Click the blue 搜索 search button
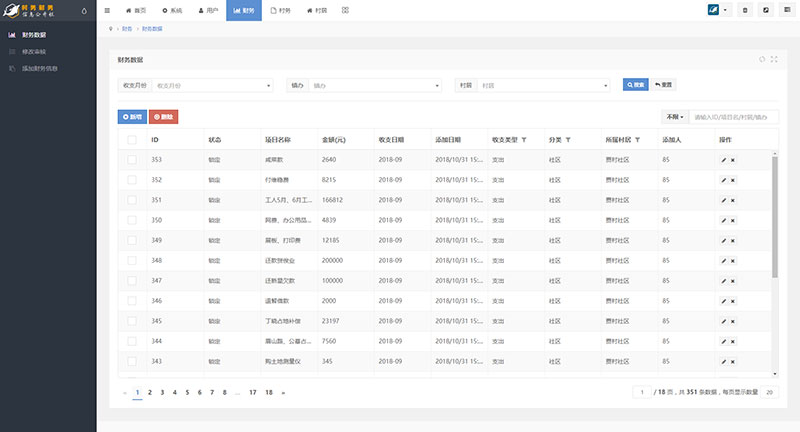 tap(636, 85)
